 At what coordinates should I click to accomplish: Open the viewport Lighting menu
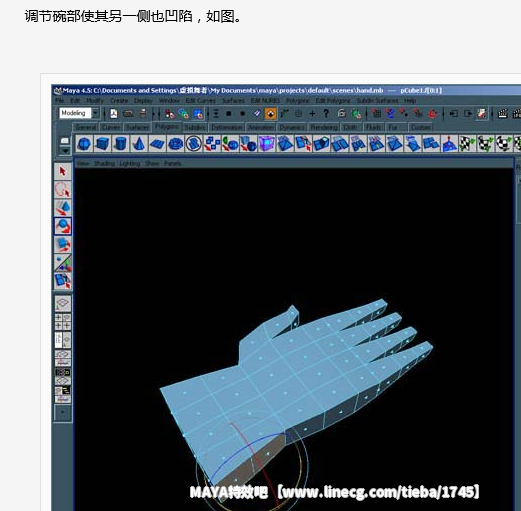pos(130,163)
